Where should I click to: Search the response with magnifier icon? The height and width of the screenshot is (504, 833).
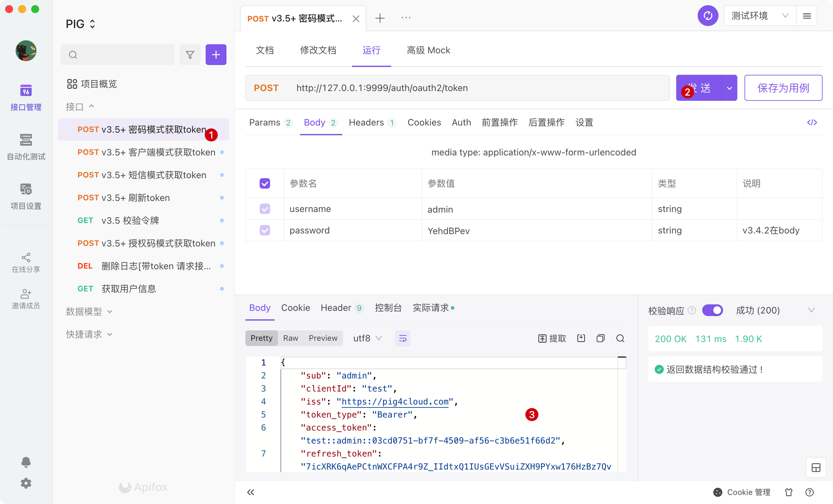pyautogui.click(x=620, y=338)
